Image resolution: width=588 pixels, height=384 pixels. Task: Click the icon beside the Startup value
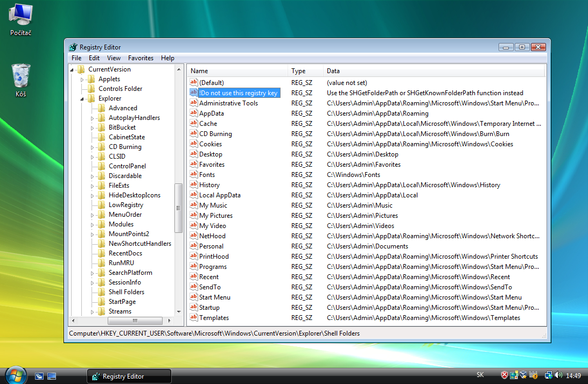click(194, 308)
